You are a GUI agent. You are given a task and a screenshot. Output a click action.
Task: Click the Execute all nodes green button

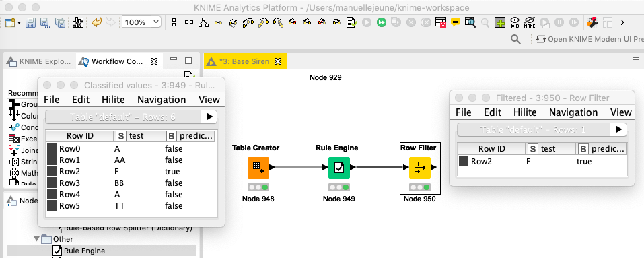tap(382, 22)
